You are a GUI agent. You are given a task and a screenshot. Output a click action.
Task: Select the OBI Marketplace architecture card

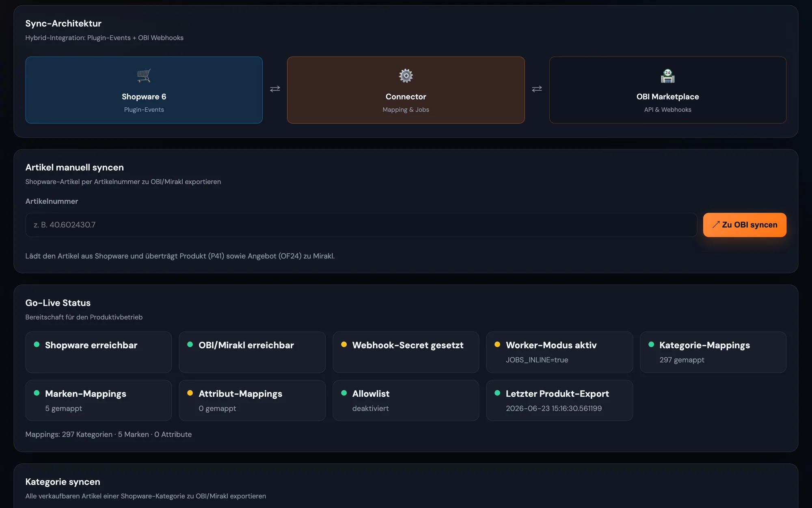point(667,90)
